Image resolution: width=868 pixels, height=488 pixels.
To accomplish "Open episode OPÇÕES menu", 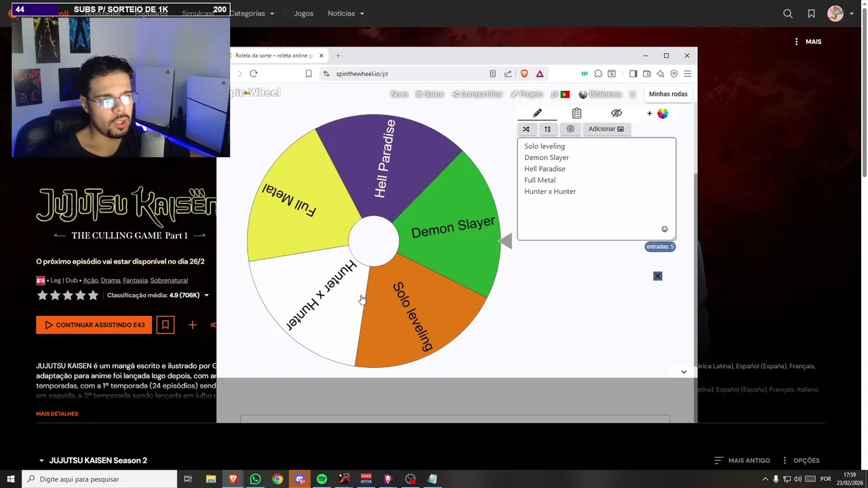I will 800,460.
